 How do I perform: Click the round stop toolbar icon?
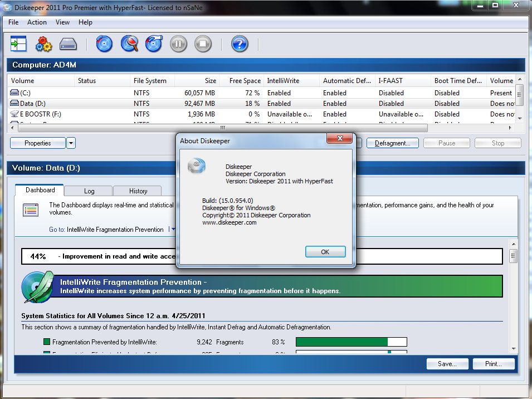pos(203,44)
